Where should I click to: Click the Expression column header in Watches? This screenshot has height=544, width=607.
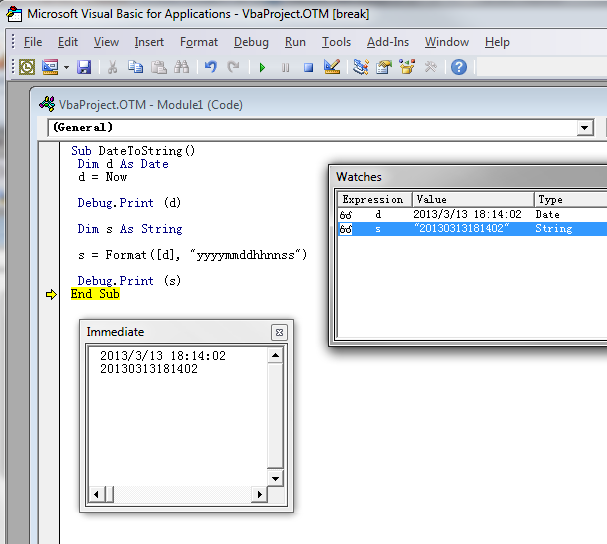click(373, 199)
